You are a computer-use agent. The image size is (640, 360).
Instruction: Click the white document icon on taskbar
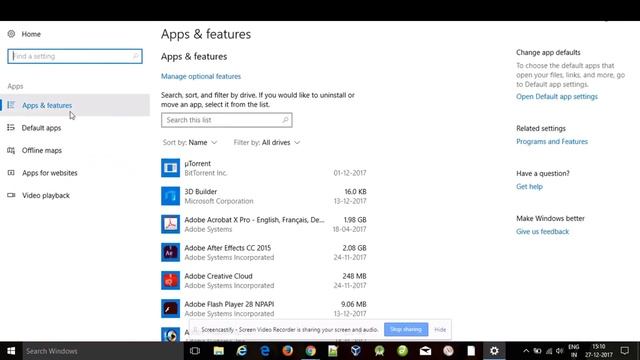471,351
